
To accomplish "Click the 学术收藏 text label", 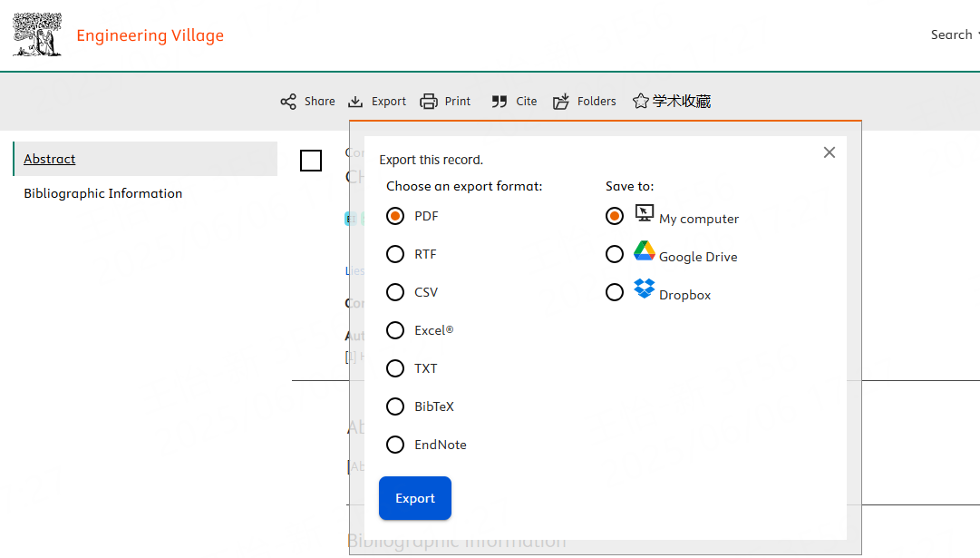I will (682, 102).
